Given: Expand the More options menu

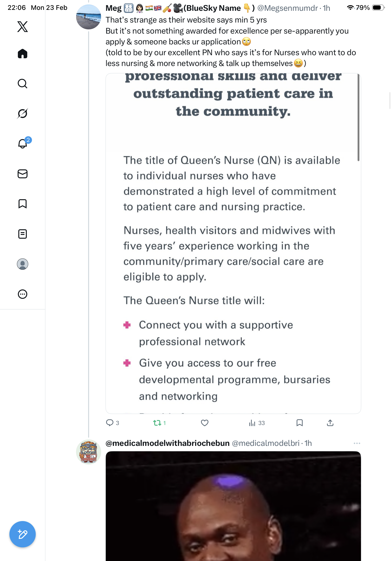Looking at the screenshot, I should point(23,294).
